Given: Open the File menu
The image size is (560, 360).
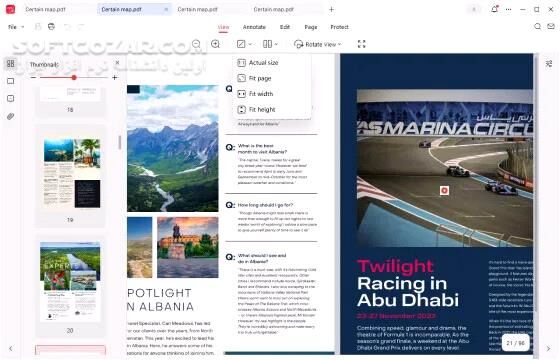Looking at the screenshot, I should click(x=16, y=27).
